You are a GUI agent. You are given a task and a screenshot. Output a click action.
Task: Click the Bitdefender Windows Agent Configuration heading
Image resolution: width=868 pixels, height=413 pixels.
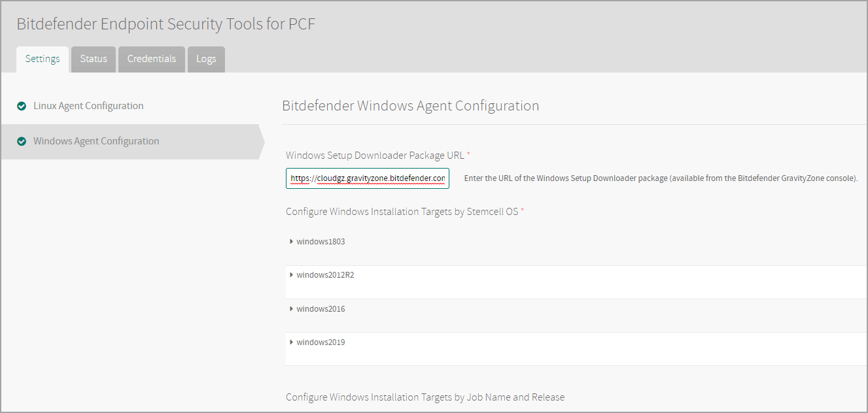[411, 105]
